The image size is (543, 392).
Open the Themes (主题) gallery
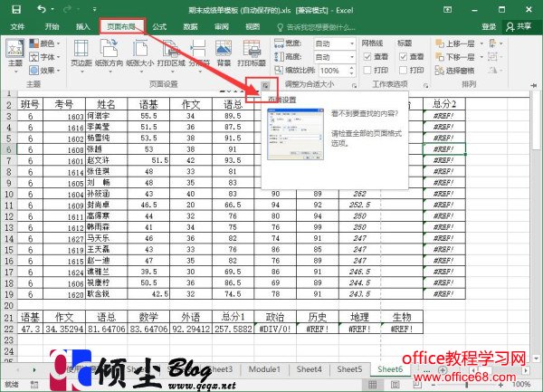tap(14, 55)
